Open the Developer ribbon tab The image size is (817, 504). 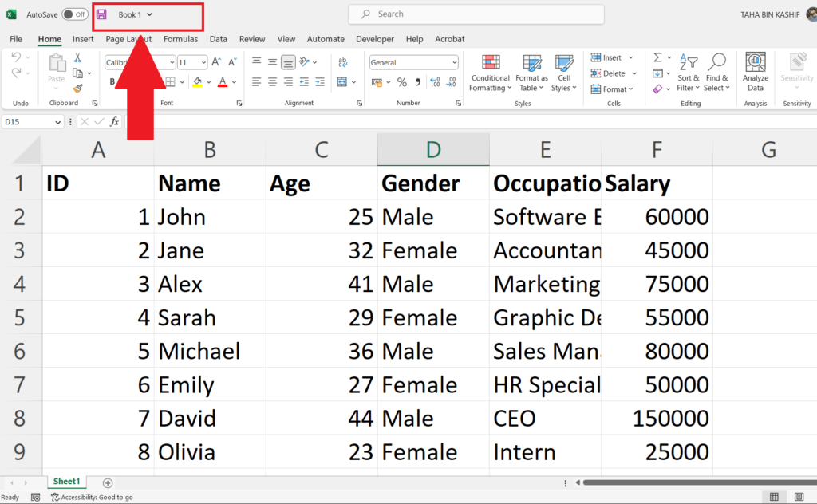pyautogui.click(x=374, y=38)
